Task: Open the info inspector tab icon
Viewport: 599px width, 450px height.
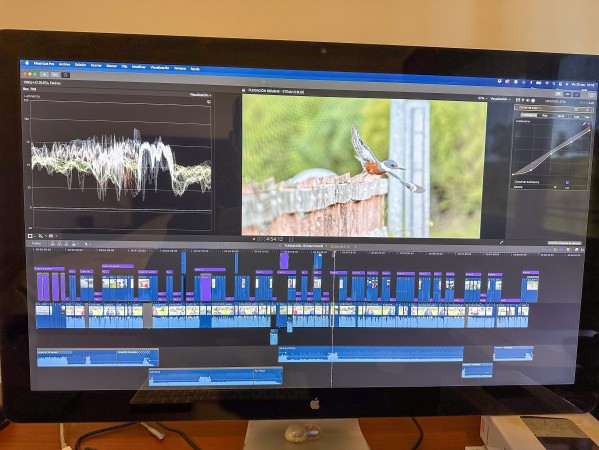Action: 533,100
